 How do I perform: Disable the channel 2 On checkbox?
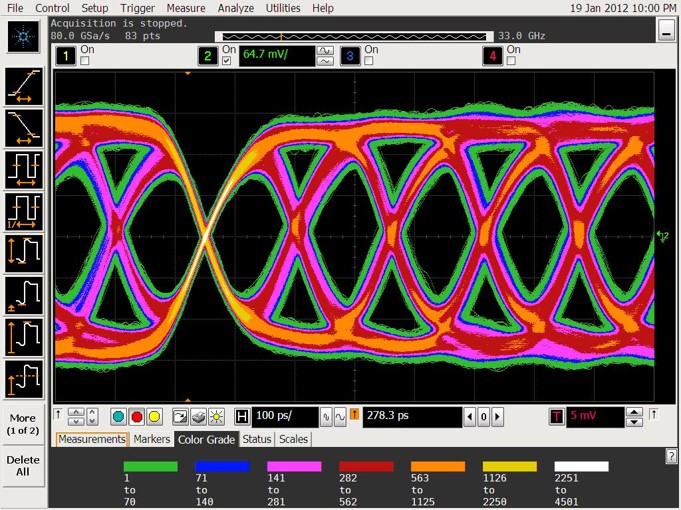pyautogui.click(x=226, y=61)
